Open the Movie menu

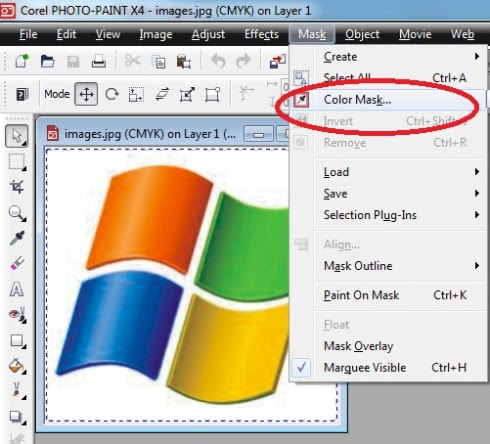click(415, 34)
